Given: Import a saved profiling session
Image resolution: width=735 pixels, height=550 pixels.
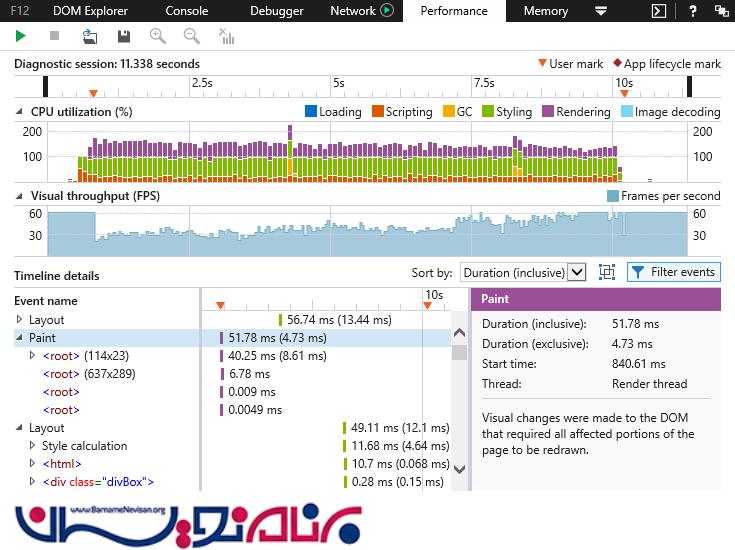Looking at the screenshot, I should (90, 36).
